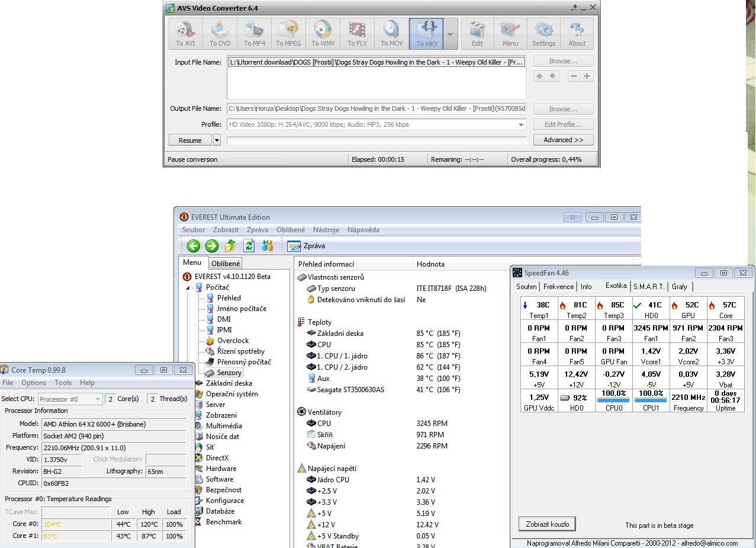The width and height of the screenshot is (756, 548).
Task: Switch to the Grafy tab in SpeedFan
Action: point(680,287)
